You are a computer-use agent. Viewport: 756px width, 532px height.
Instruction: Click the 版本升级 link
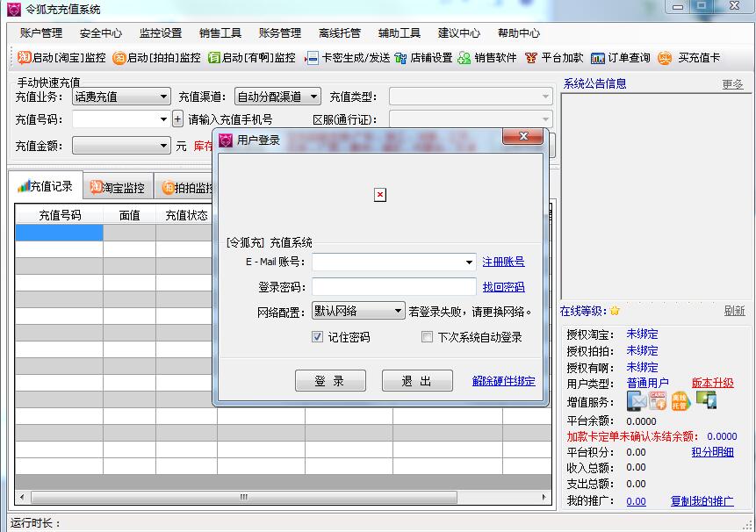[x=713, y=383]
